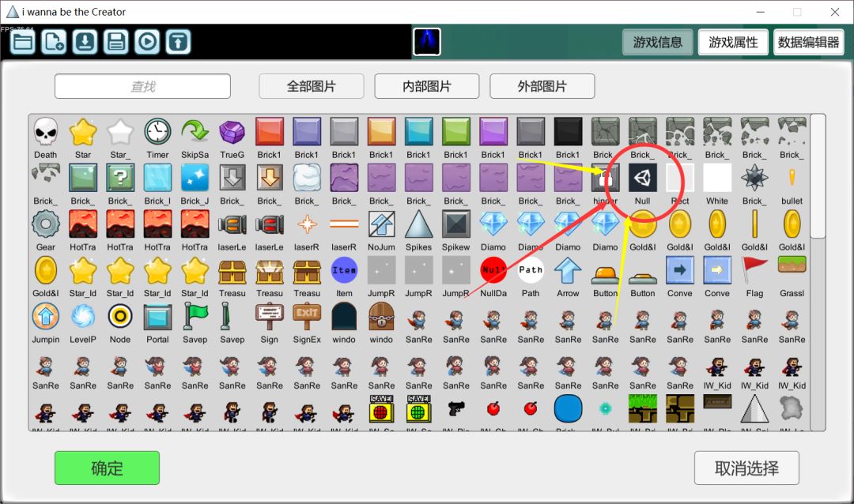This screenshot has width=854, height=504.
Task: Select the red Brick1 sprite
Action: pyautogui.click(x=270, y=132)
